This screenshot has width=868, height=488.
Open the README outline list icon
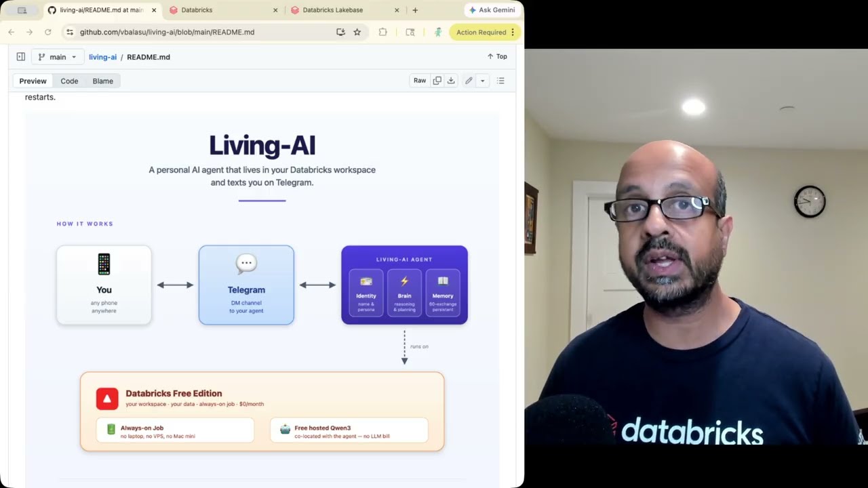(x=500, y=81)
